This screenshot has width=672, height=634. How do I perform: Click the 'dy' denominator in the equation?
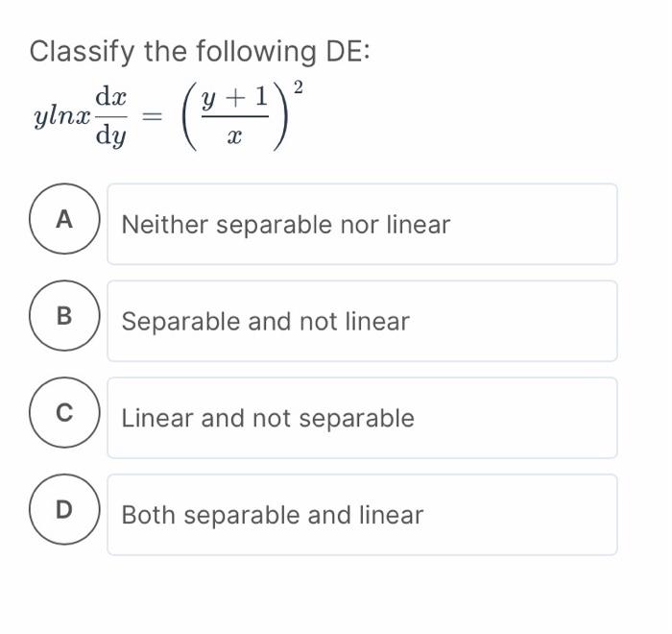click(x=111, y=136)
